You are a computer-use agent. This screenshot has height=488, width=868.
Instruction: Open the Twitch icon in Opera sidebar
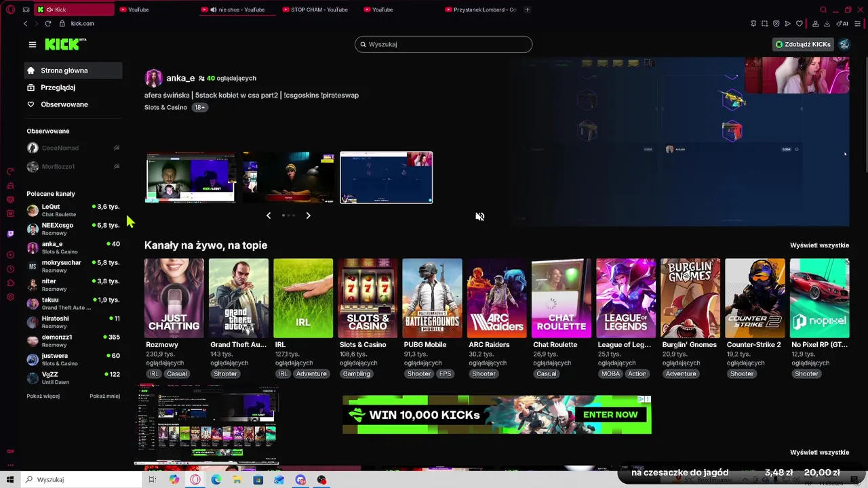[10, 234]
